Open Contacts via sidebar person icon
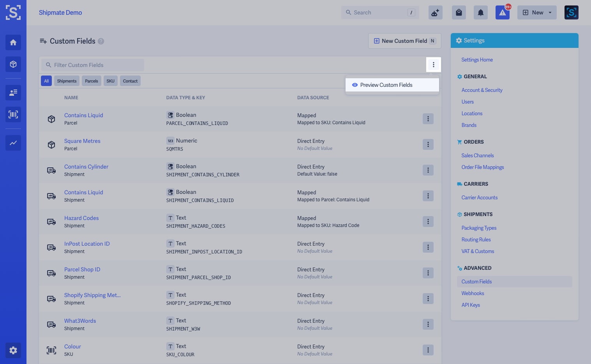591x364 pixels. 13,93
